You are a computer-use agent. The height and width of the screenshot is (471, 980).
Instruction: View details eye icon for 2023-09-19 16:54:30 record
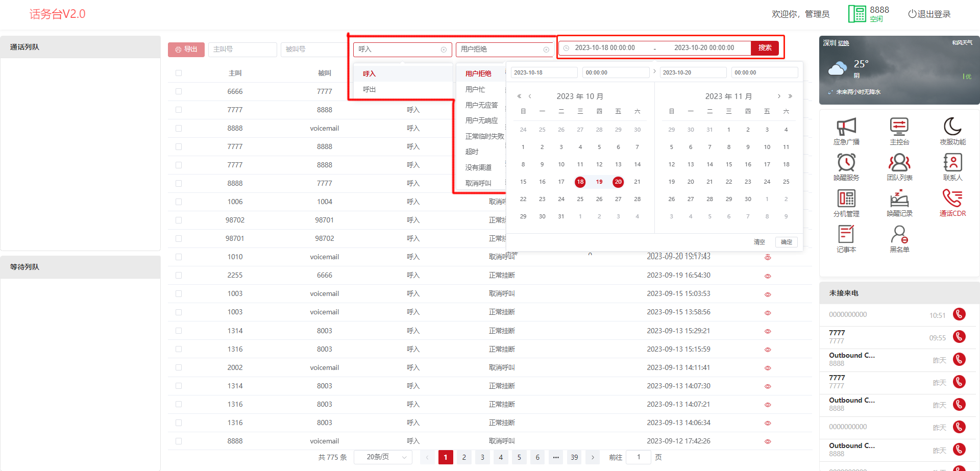click(x=767, y=276)
